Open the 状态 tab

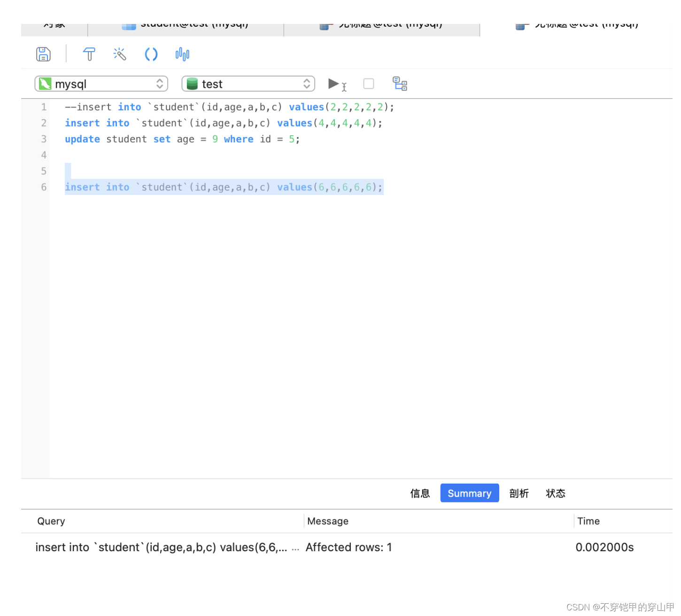[x=556, y=493]
